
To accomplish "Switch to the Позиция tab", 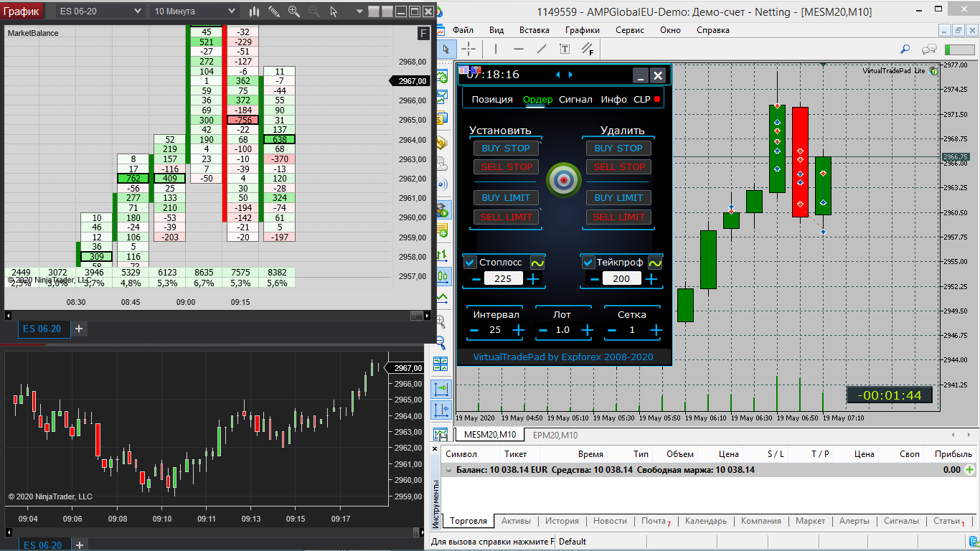I will (492, 99).
